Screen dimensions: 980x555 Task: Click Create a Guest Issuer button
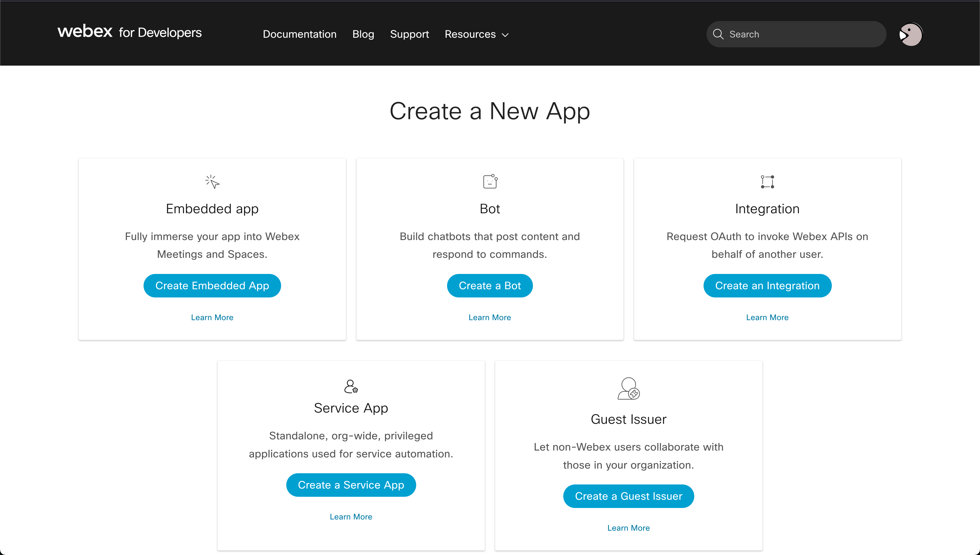pyautogui.click(x=629, y=496)
